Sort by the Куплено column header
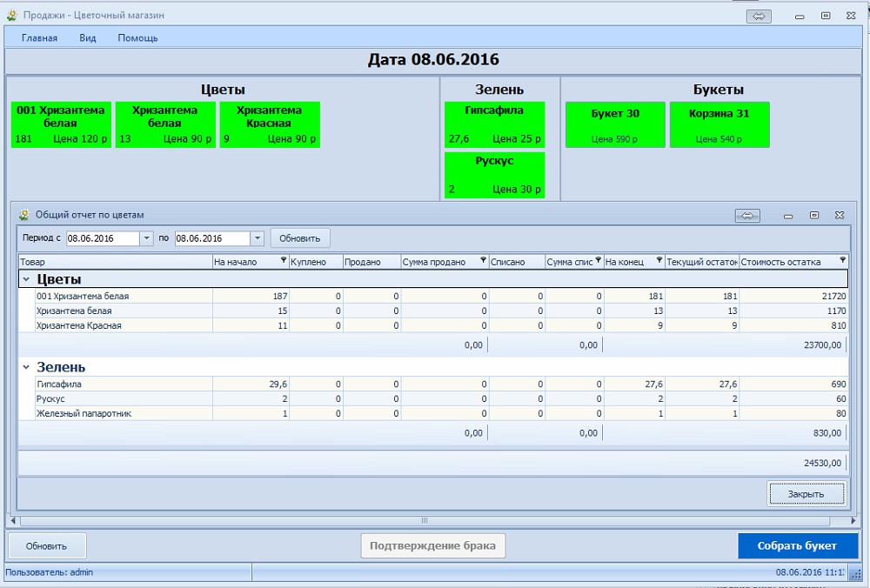Screen dimensions: 870x588 pos(316,262)
